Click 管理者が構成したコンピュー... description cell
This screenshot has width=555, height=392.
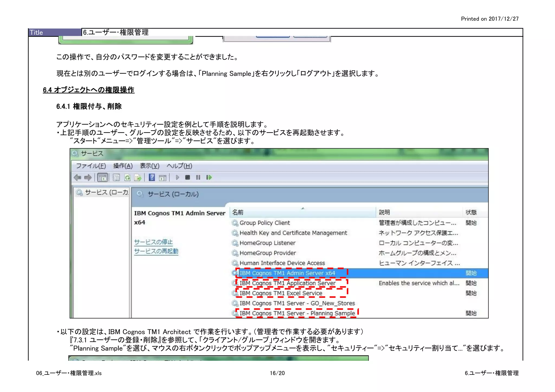(x=417, y=223)
